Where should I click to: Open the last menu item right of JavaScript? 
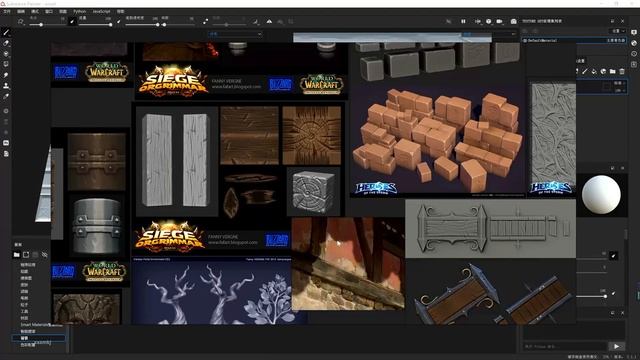coord(120,11)
